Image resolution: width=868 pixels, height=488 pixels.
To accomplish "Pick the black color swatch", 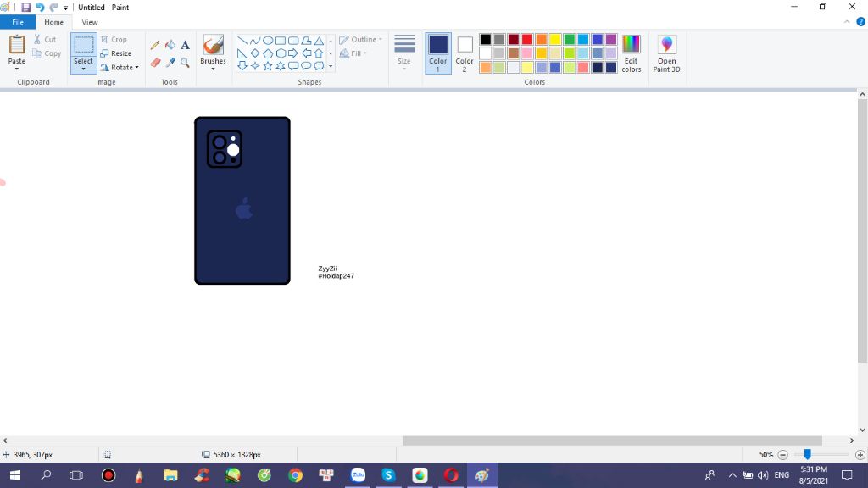I will (x=486, y=39).
